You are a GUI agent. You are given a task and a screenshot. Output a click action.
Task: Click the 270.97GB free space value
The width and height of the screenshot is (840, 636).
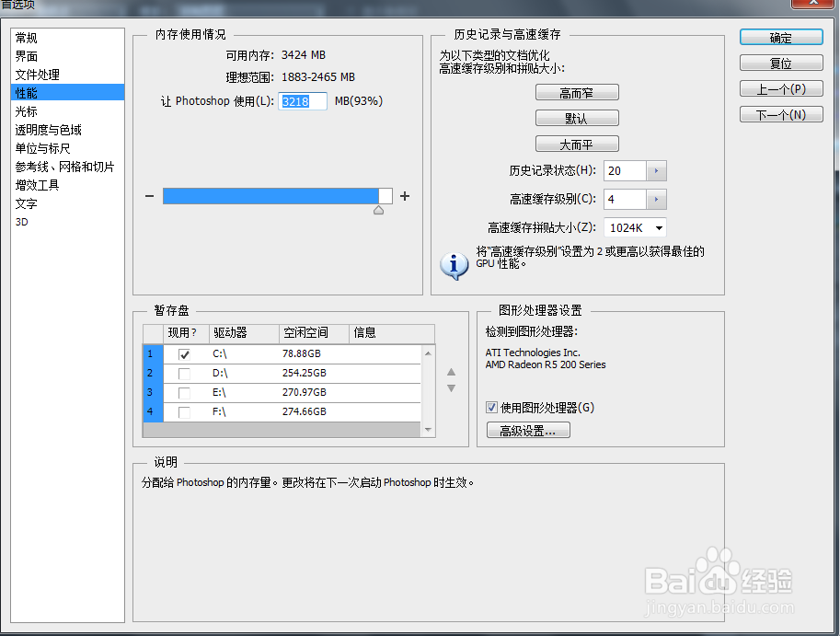pos(305,392)
